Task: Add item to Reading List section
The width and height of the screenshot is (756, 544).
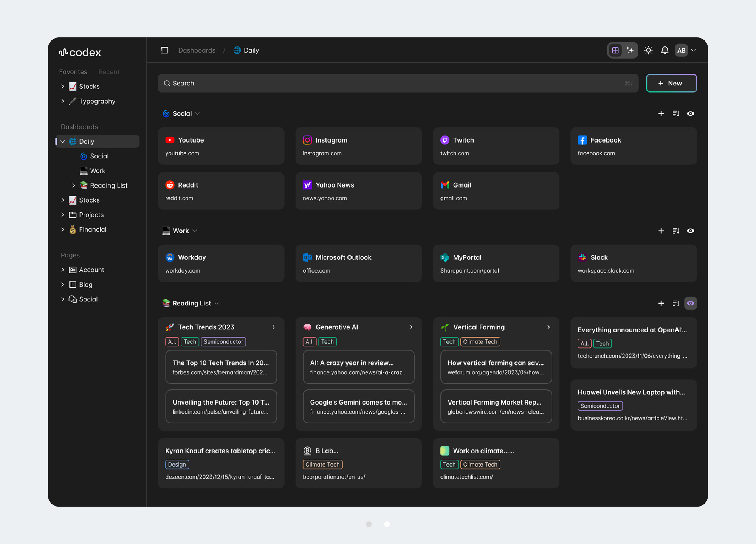Action: pyautogui.click(x=661, y=303)
